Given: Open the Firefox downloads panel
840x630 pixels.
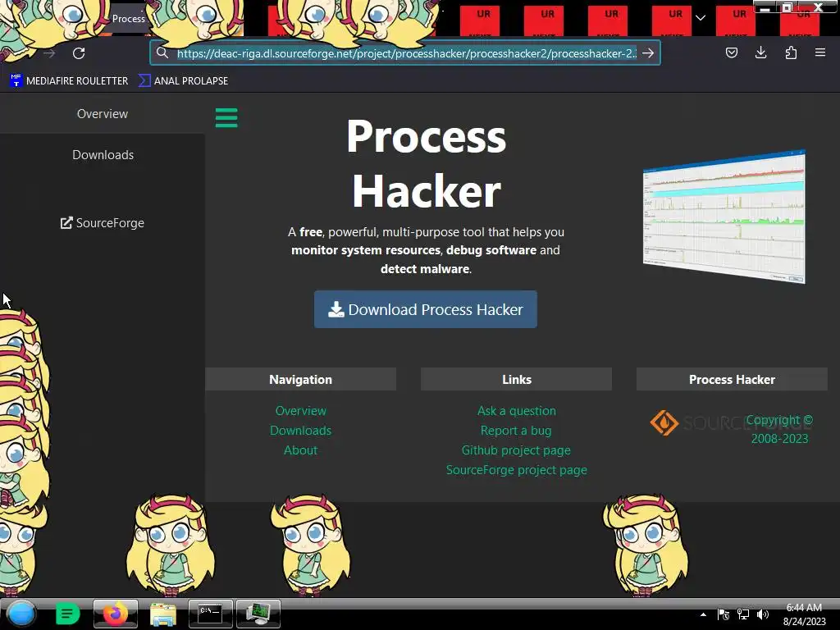Looking at the screenshot, I should click(760, 52).
